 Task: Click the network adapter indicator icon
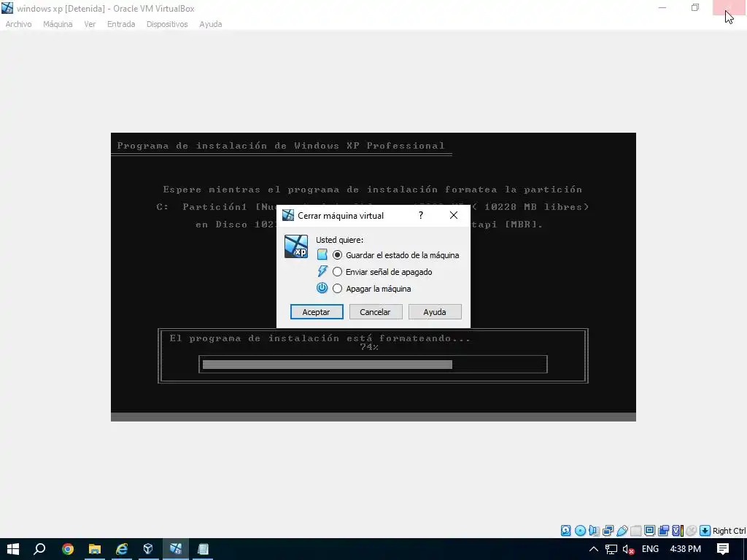pos(608,531)
